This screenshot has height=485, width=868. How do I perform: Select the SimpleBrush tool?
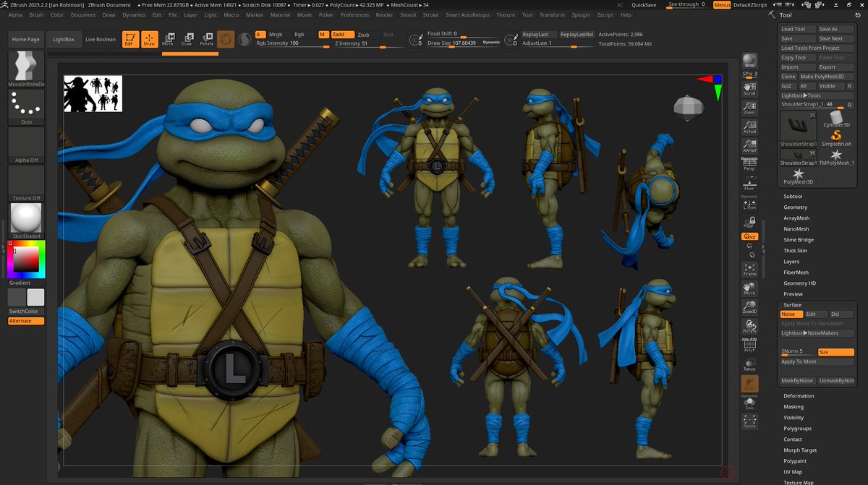coord(836,138)
